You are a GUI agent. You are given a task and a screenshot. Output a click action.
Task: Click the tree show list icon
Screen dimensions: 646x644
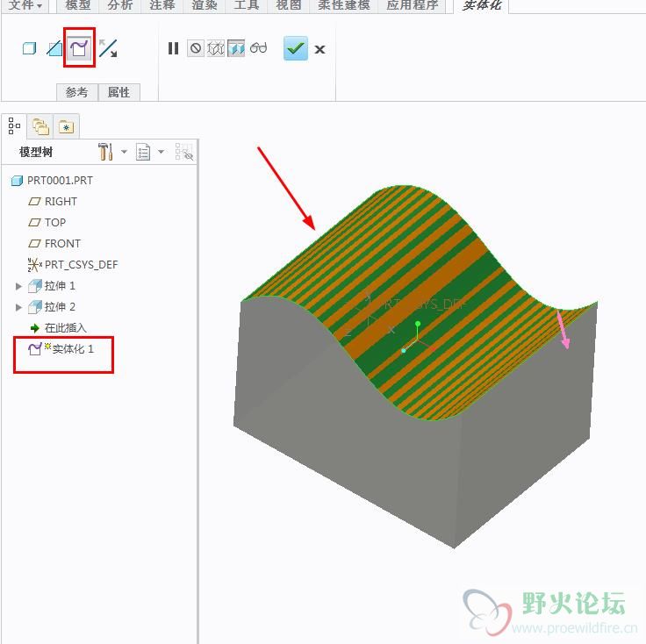tap(143, 152)
